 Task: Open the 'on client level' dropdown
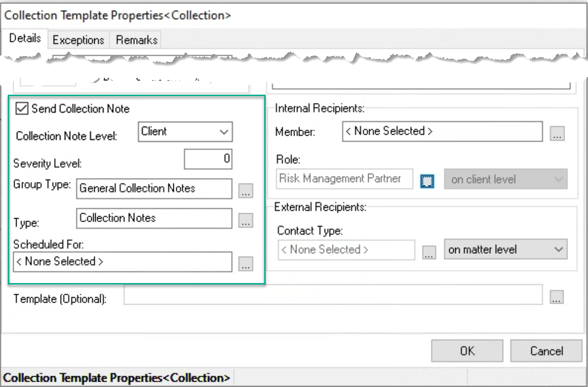(506, 179)
